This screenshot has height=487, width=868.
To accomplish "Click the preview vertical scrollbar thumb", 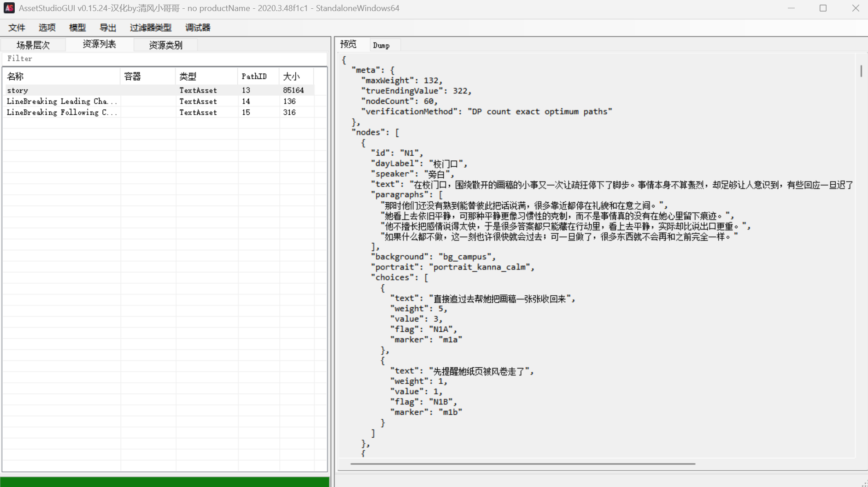I will [x=861, y=71].
